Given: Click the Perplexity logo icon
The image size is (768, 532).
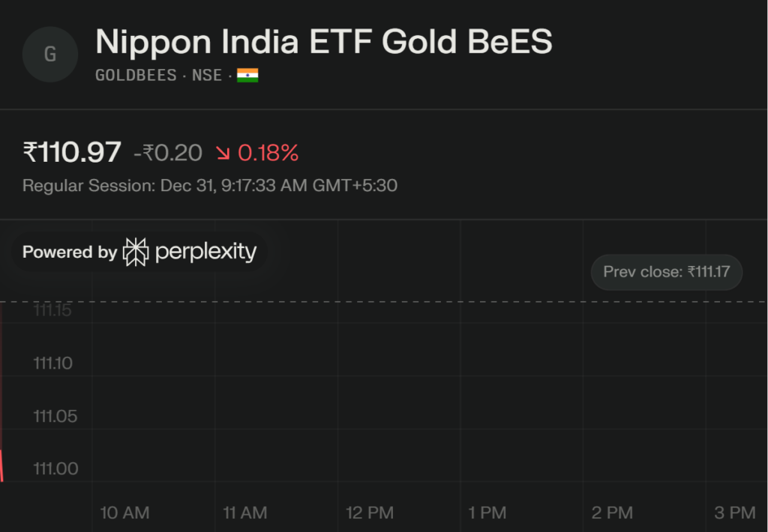Looking at the screenshot, I should (136, 253).
